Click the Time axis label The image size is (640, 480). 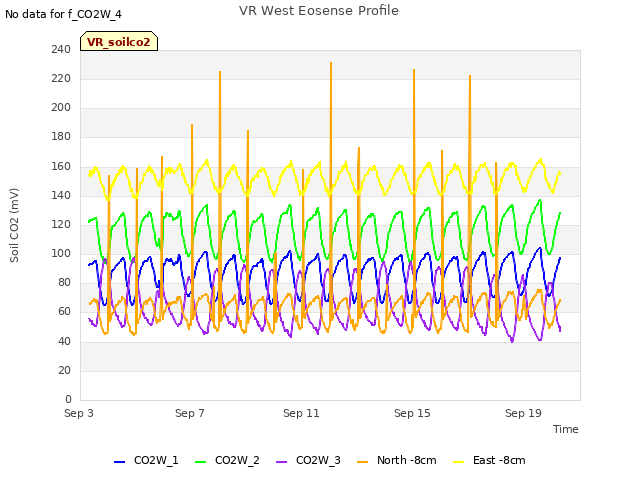566,429
